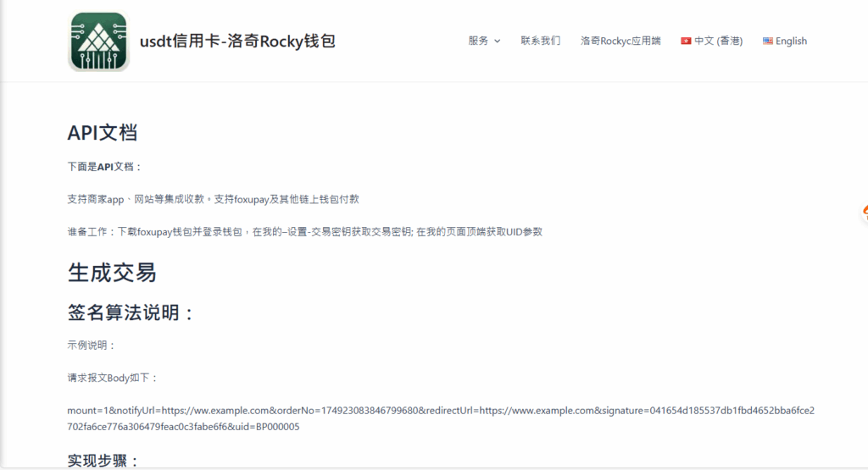
Task: Click the text 下面是API文档：
Action: [x=104, y=167]
